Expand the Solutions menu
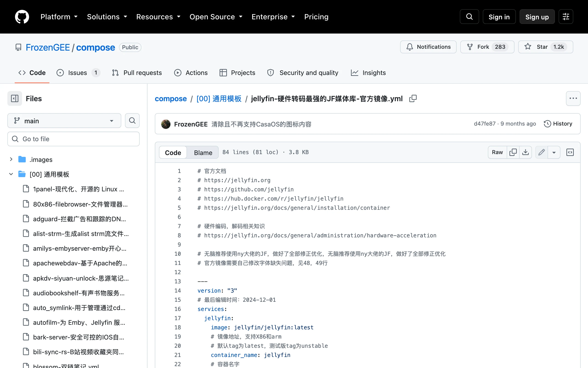588x368 pixels. pos(107,17)
